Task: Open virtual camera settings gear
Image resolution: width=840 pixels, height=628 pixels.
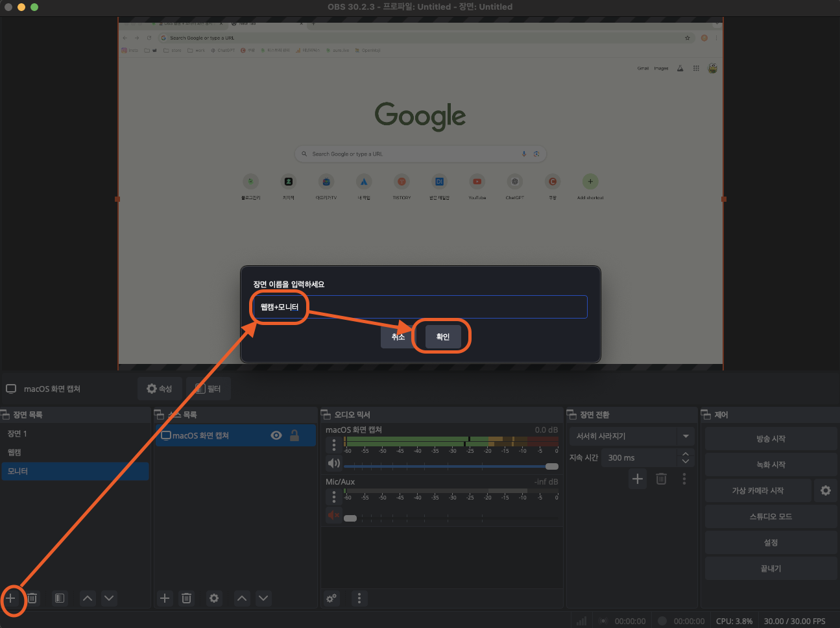Action: (826, 490)
